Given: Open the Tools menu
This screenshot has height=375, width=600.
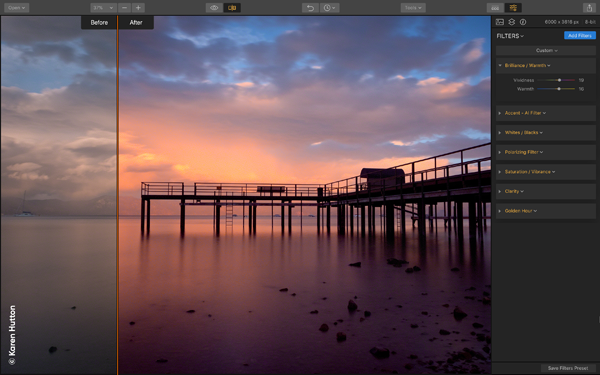Looking at the screenshot, I should pyautogui.click(x=413, y=8).
